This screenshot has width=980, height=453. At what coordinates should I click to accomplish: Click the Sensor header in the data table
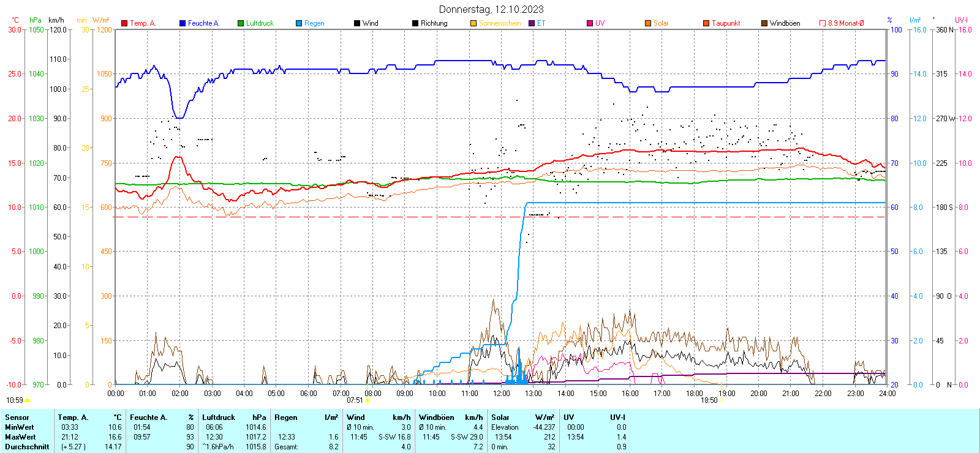pos(17,417)
